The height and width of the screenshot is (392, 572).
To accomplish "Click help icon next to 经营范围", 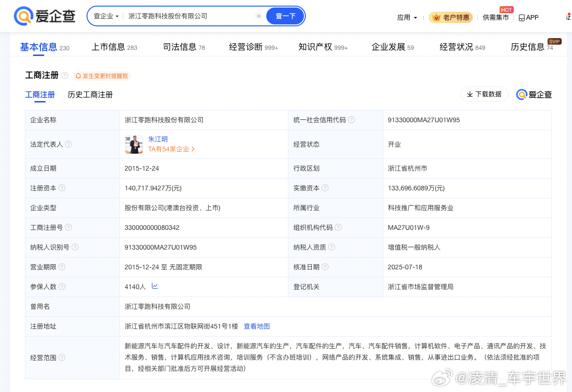I will click(62, 358).
